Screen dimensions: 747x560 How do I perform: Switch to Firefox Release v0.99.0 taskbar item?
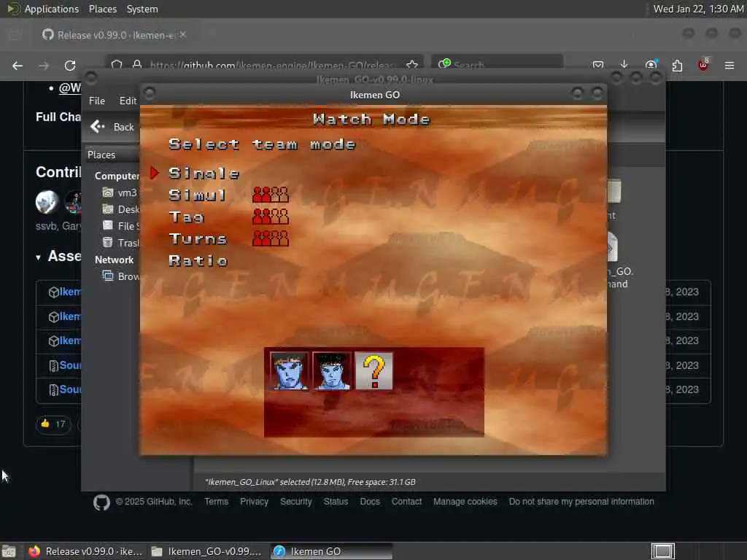[86, 551]
